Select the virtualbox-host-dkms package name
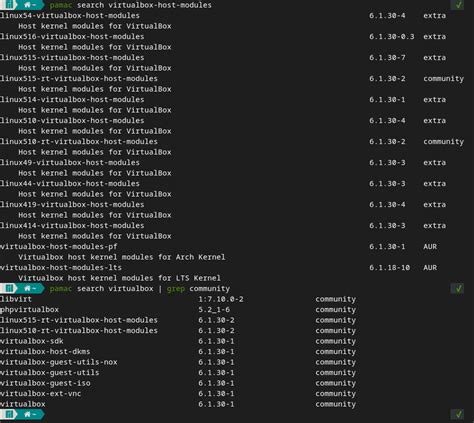474x423 pixels. click(x=45, y=352)
